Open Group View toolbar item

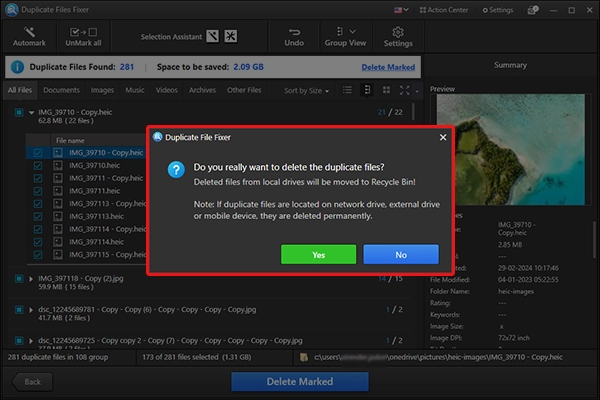[345, 37]
